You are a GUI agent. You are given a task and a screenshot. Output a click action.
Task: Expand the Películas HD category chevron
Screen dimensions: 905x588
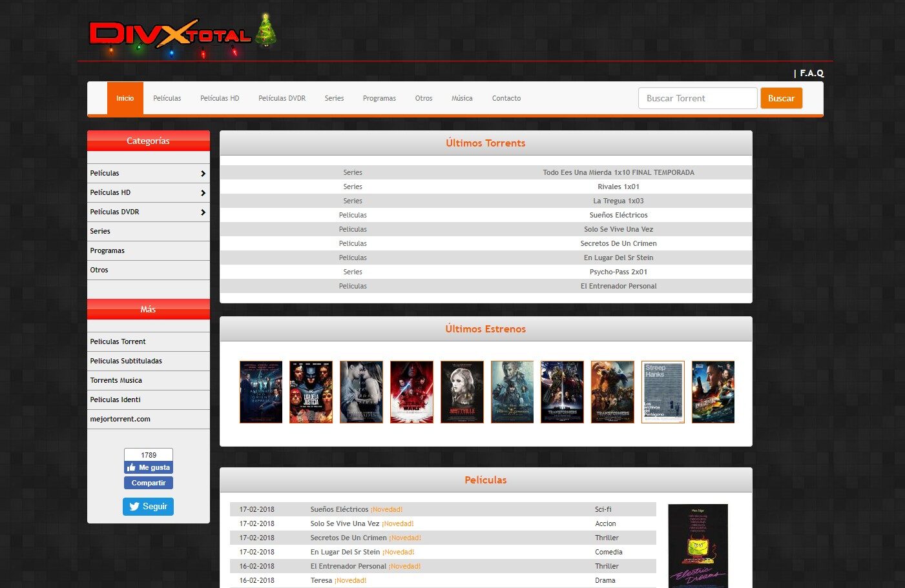203,193
